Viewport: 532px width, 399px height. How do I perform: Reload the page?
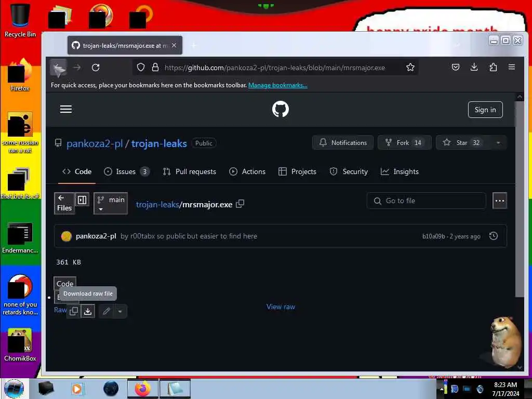(x=96, y=67)
